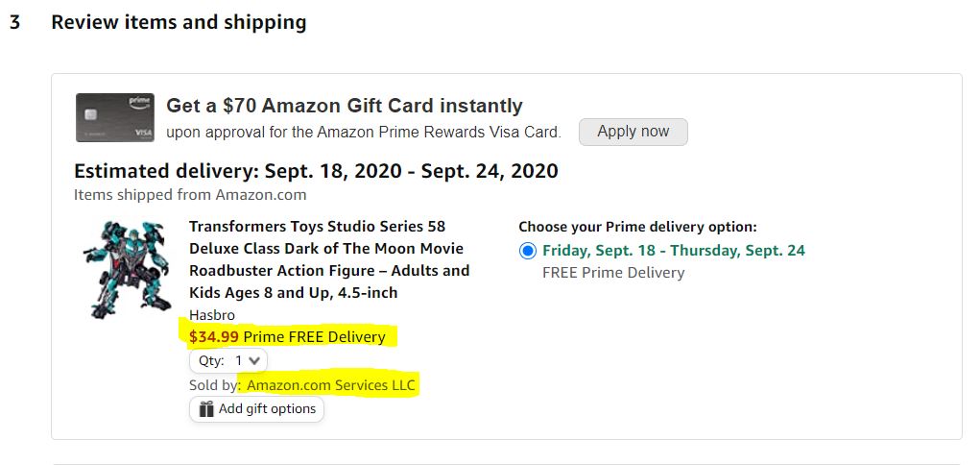Click the Amazon Prime Rewards Visa Card approval text
This screenshot has width=980, height=465.
[363, 132]
